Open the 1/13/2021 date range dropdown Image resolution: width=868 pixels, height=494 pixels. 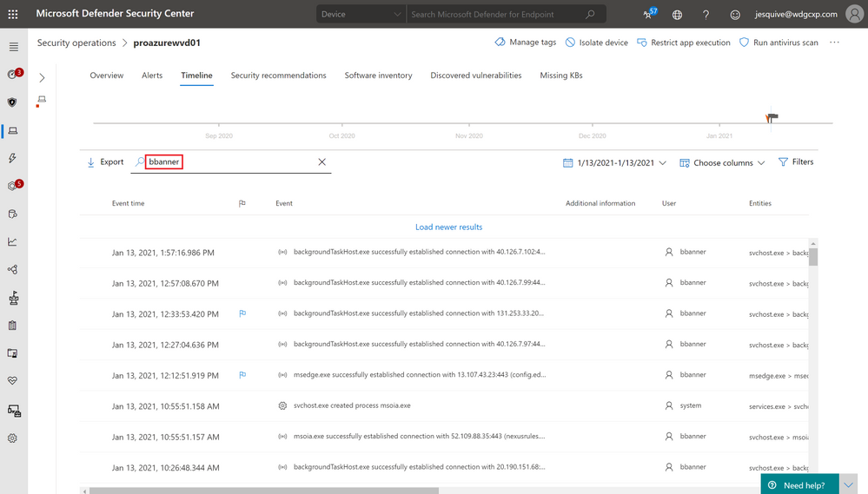[614, 162]
